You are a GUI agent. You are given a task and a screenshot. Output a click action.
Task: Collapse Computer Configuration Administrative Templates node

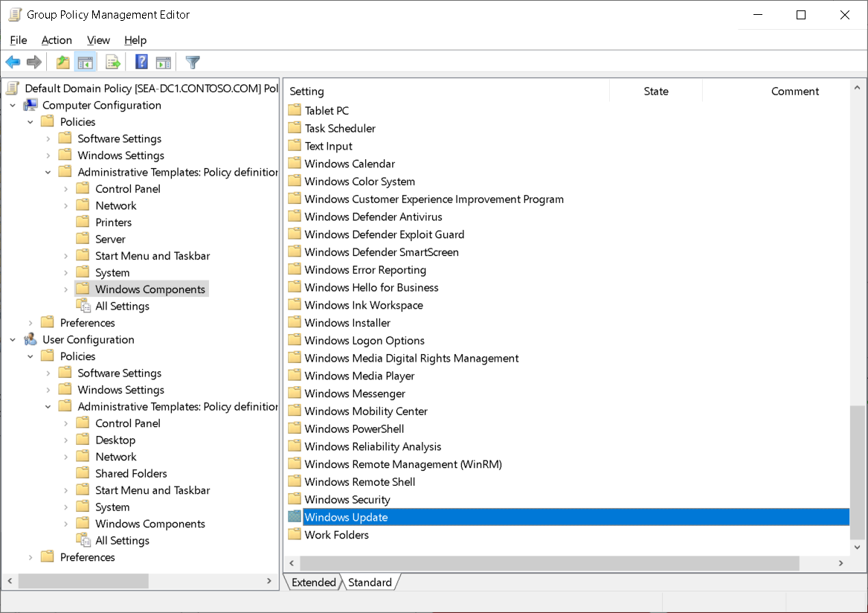[x=48, y=172]
